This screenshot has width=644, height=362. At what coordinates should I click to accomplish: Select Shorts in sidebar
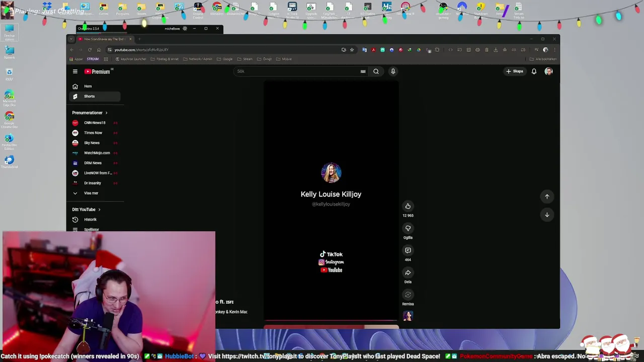click(x=95, y=97)
